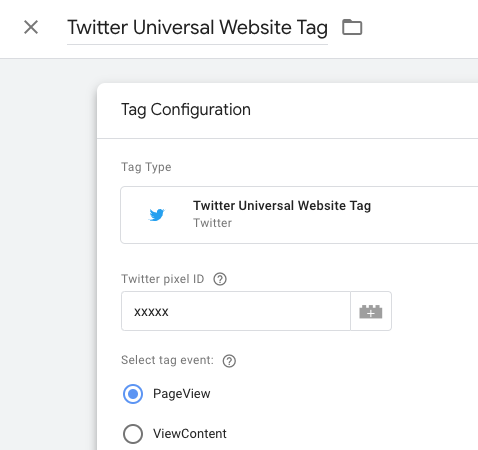Viewport: 478px width, 450px height.
Task: Open help for Twitter pixel ID
Action: [220, 279]
